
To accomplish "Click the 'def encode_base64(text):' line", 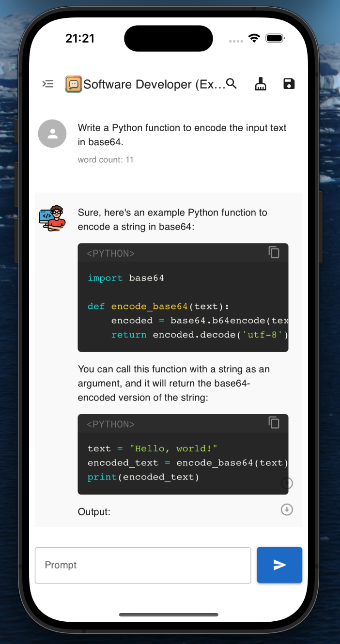I will point(158,307).
